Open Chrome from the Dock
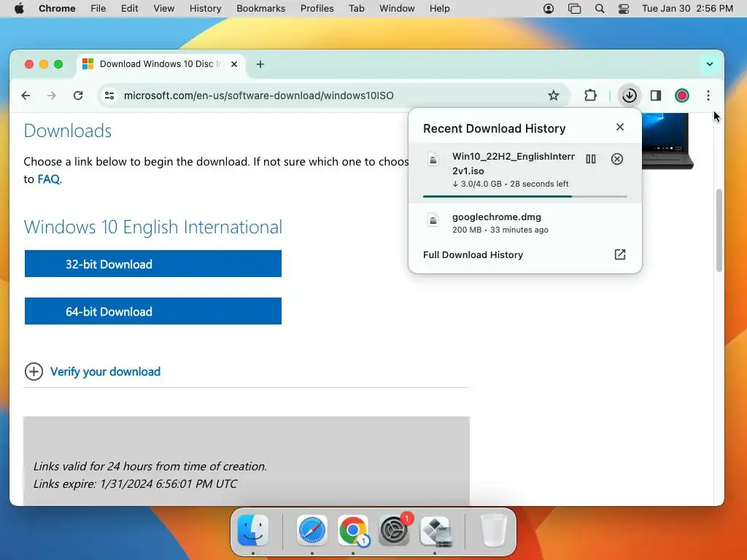 tap(353, 530)
